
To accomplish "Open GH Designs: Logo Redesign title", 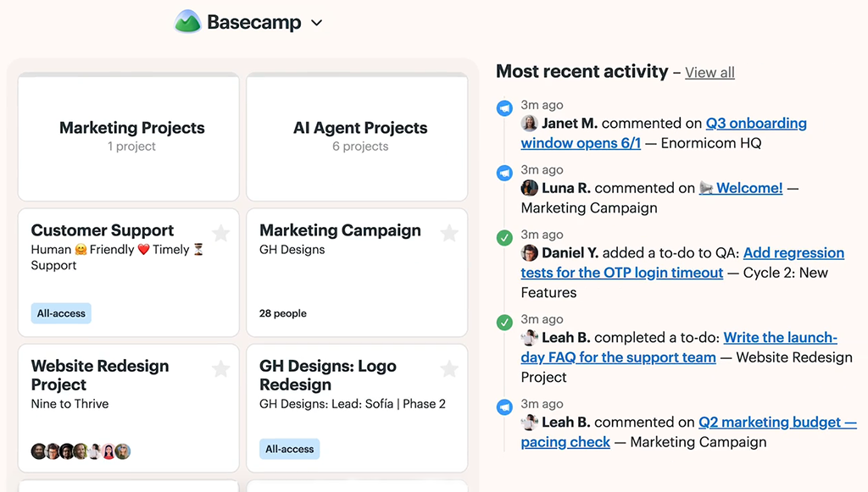I will 328,375.
